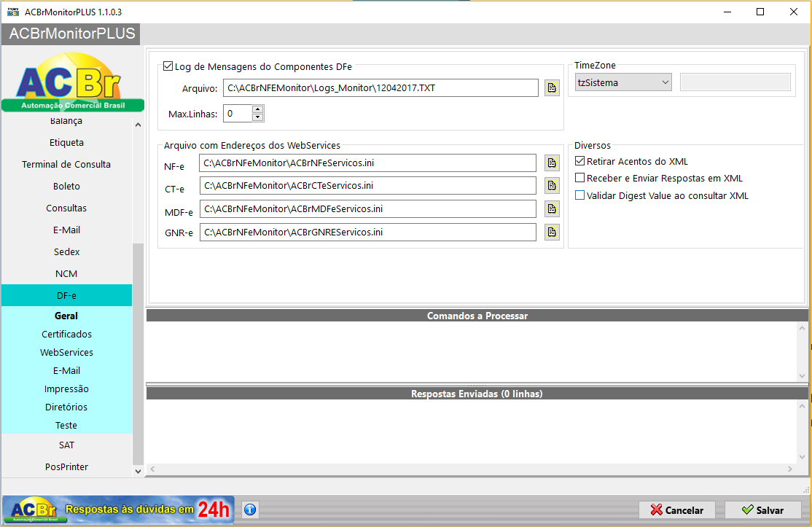Open Teste under DF-e

click(x=66, y=425)
